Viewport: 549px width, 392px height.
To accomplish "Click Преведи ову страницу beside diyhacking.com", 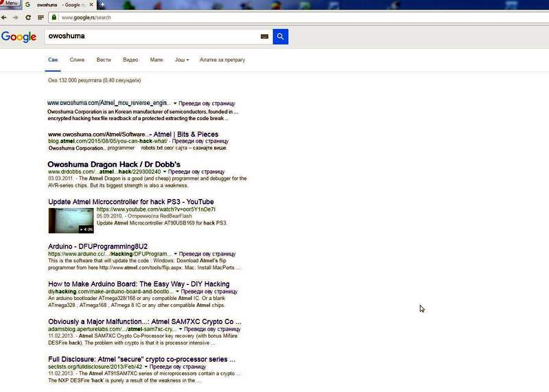I will tap(209, 292).
